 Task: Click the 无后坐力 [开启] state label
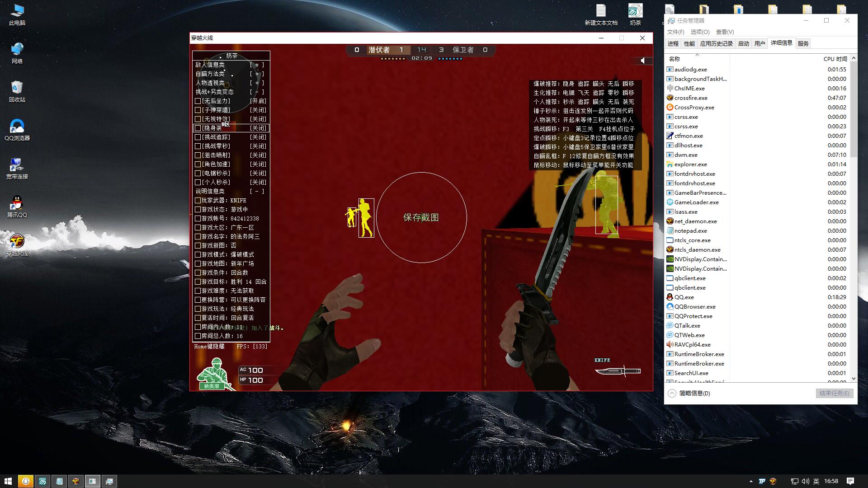[258, 101]
